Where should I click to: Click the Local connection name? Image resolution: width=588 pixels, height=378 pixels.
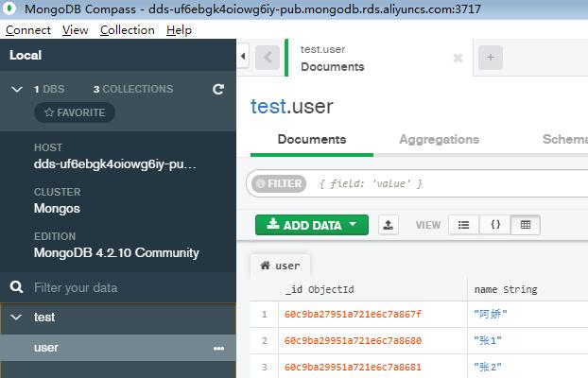pos(26,55)
